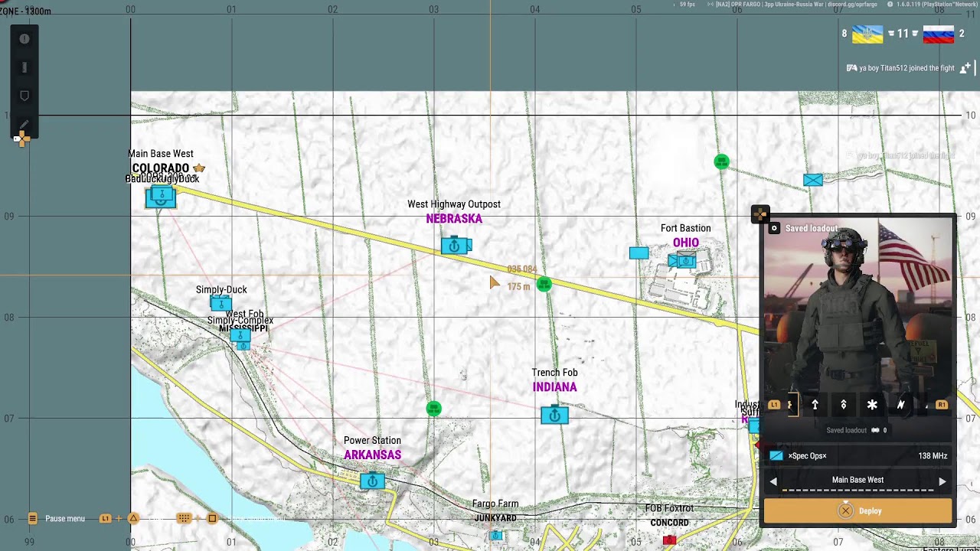The height and width of the screenshot is (551, 980).
Task: Click the OHIO label
Action: (686, 243)
